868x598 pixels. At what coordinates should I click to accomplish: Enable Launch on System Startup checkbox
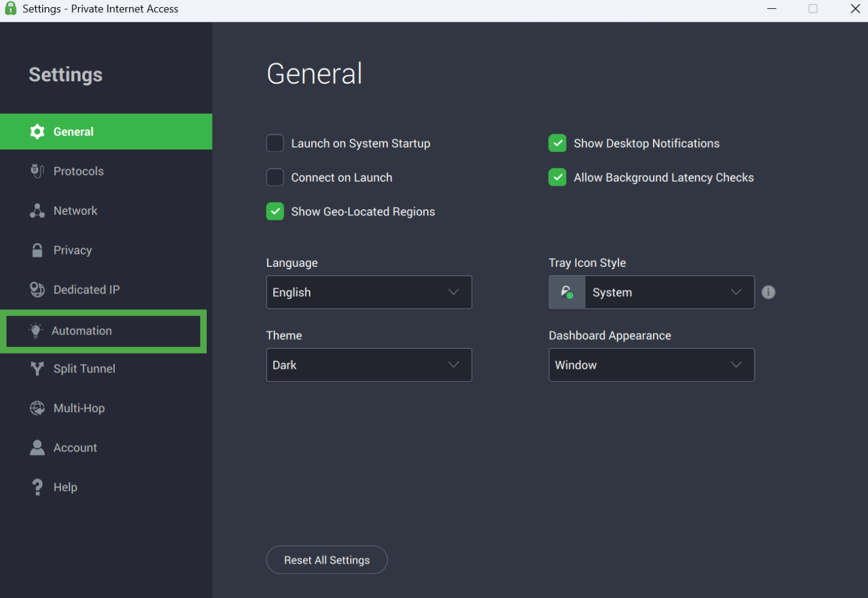(x=275, y=143)
